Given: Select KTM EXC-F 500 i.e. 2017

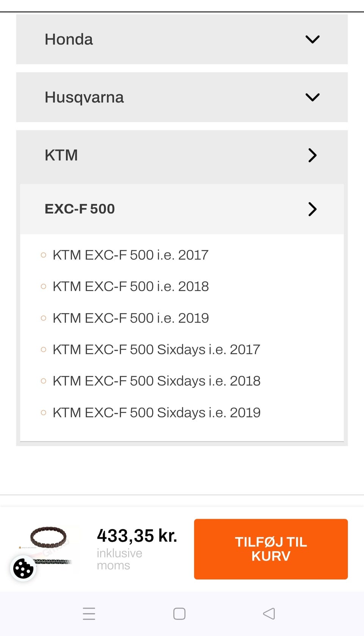Looking at the screenshot, I should [130, 255].
